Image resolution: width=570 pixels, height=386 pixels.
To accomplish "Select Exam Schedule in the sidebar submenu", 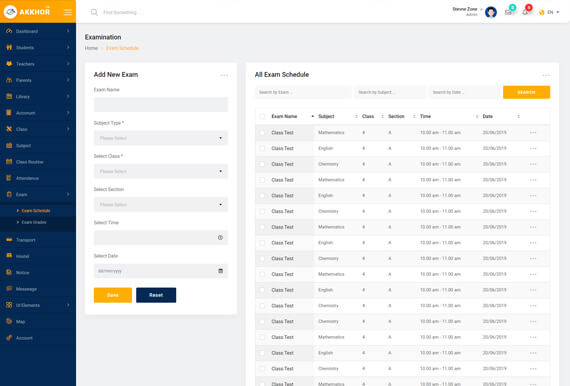I will 36,211.
